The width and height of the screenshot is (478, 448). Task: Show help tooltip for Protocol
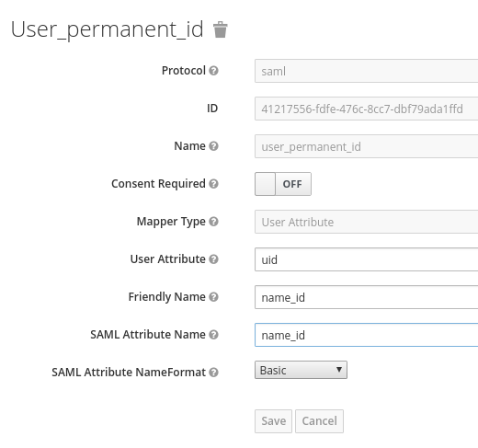coord(213,71)
